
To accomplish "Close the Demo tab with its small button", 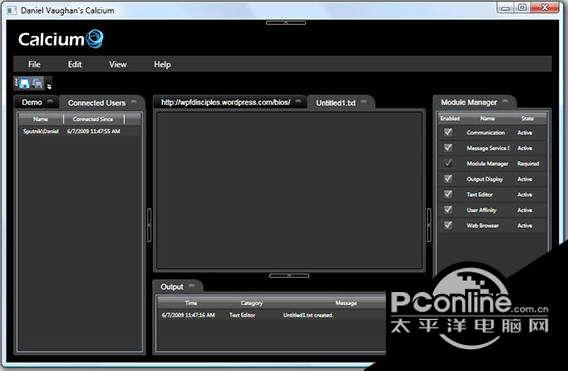I will pyautogui.click(x=51, y=101).
